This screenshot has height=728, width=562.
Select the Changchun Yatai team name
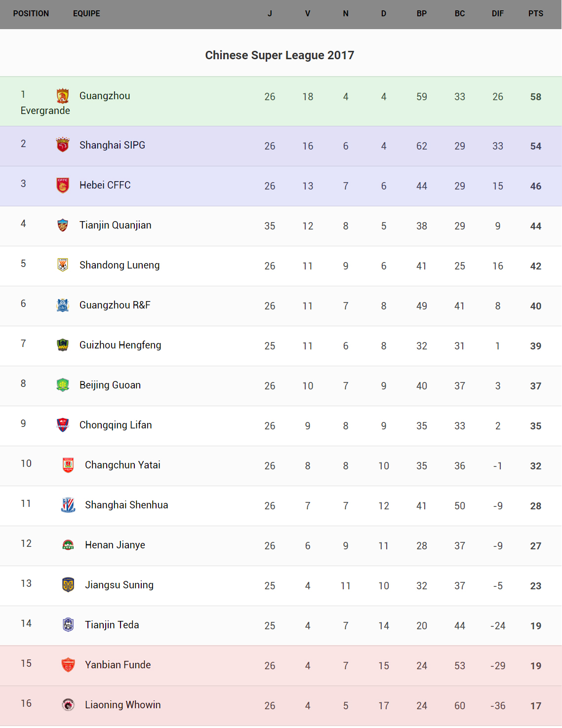coord(122,465)
